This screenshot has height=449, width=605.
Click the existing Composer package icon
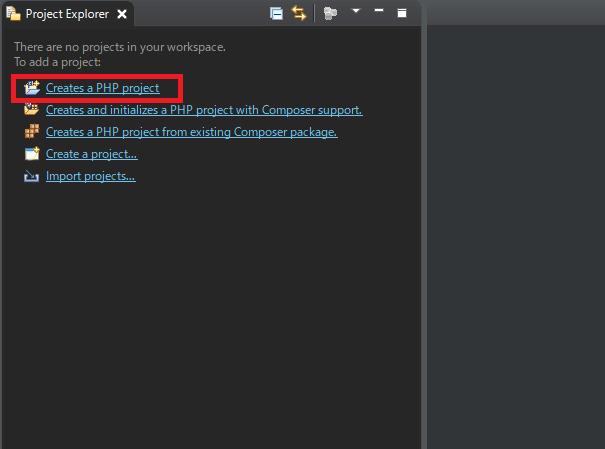[x=31, y=132]
